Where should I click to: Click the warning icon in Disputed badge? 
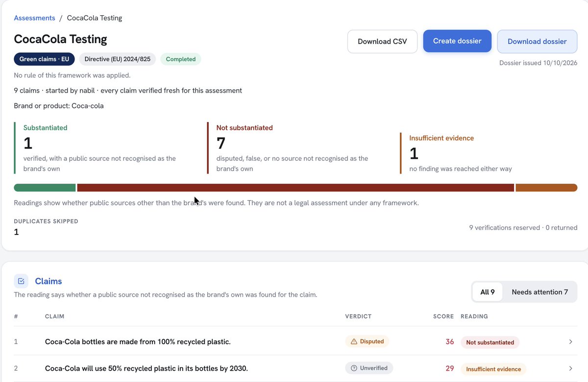coord(354,341)
